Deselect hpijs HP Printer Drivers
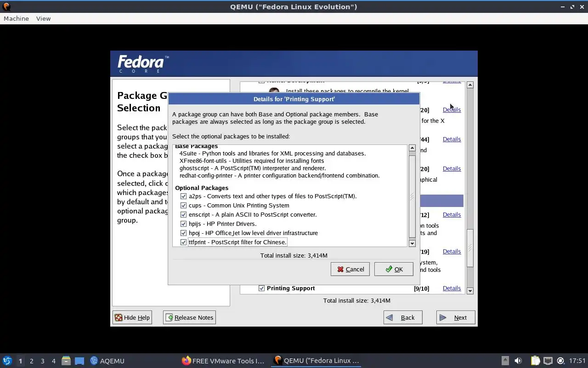This screenshot has height=368, width=588. point(184,224)
